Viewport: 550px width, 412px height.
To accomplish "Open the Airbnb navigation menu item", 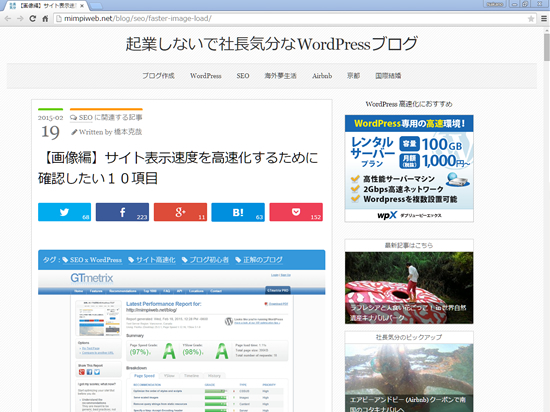I will click(322, 76).
